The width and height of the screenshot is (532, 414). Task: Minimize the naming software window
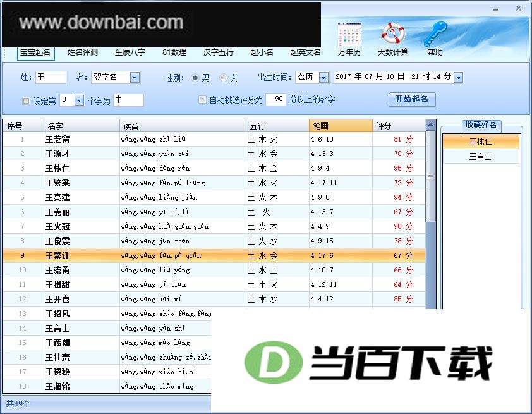click(496, 9)
